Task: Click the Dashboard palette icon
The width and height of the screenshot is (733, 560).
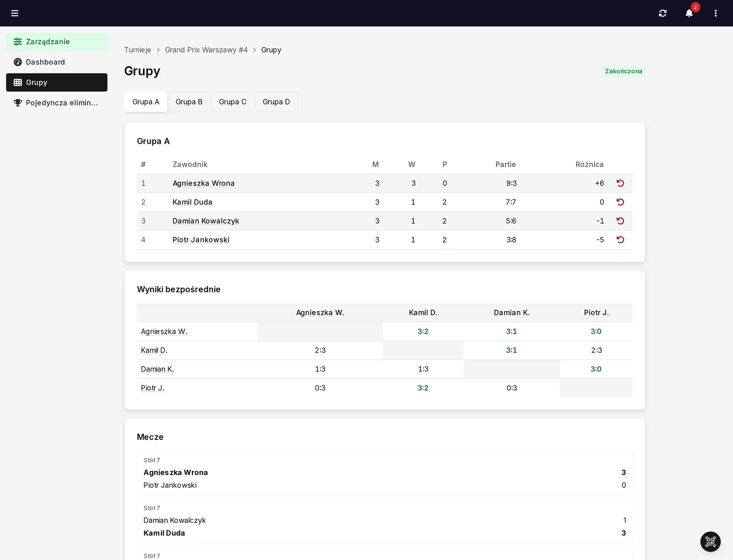Action: [x=18, y=62]
